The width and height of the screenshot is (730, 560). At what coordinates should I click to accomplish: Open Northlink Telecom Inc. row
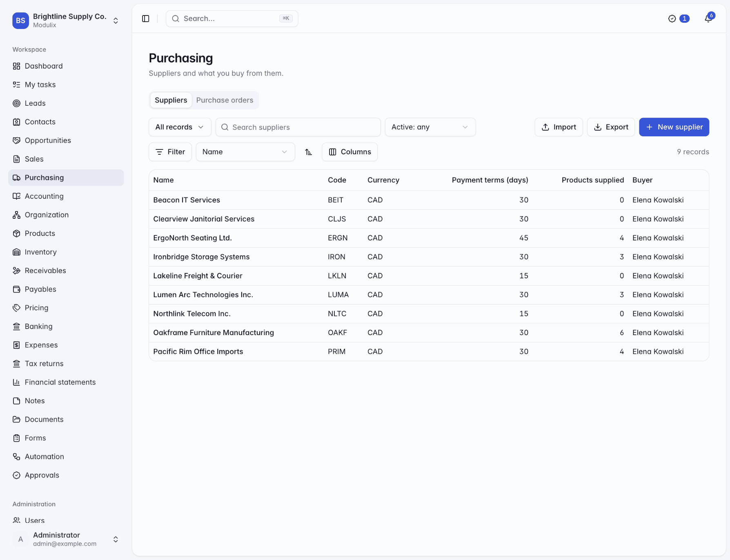[429, 313]
